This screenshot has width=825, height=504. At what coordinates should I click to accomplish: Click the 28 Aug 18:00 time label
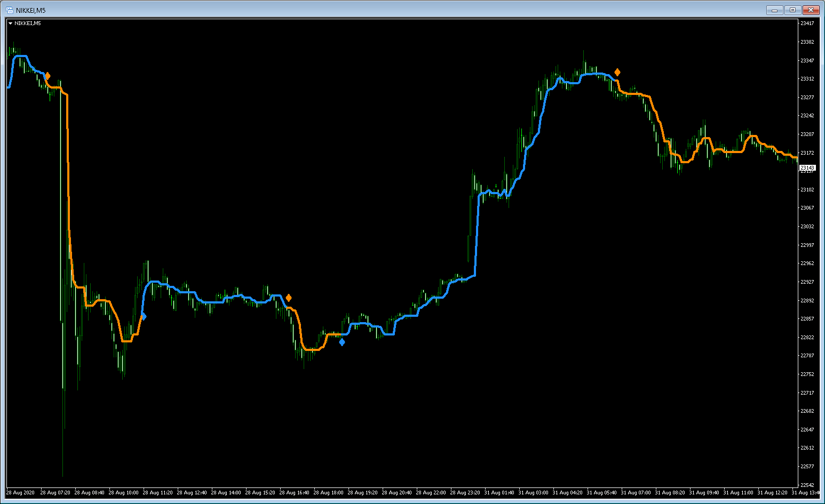coord(328,493)
